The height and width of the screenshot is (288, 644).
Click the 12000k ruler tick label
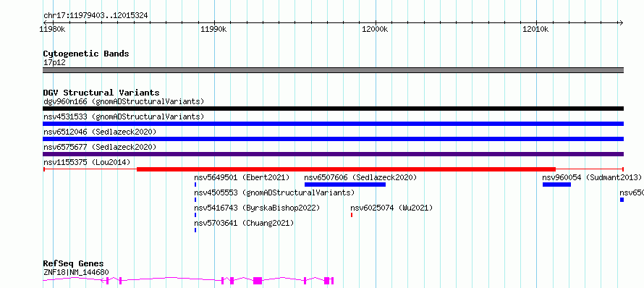(x=375, y=29)
